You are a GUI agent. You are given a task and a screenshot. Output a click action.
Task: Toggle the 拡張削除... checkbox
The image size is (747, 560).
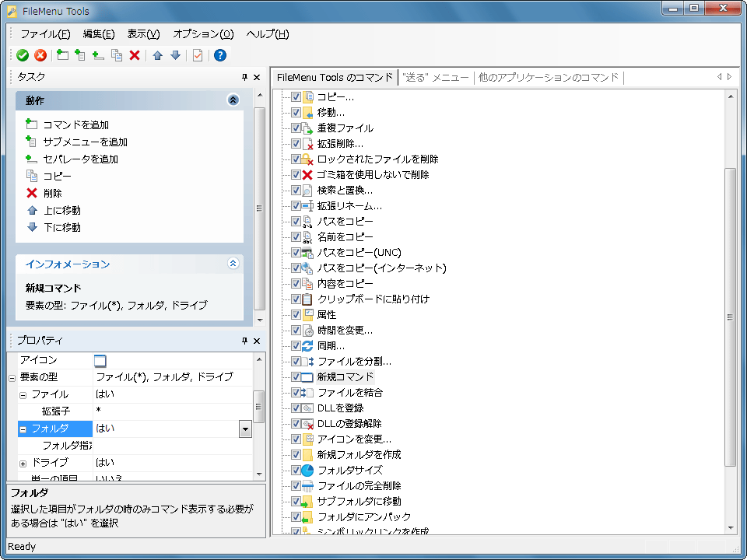[x=296, y=143]
